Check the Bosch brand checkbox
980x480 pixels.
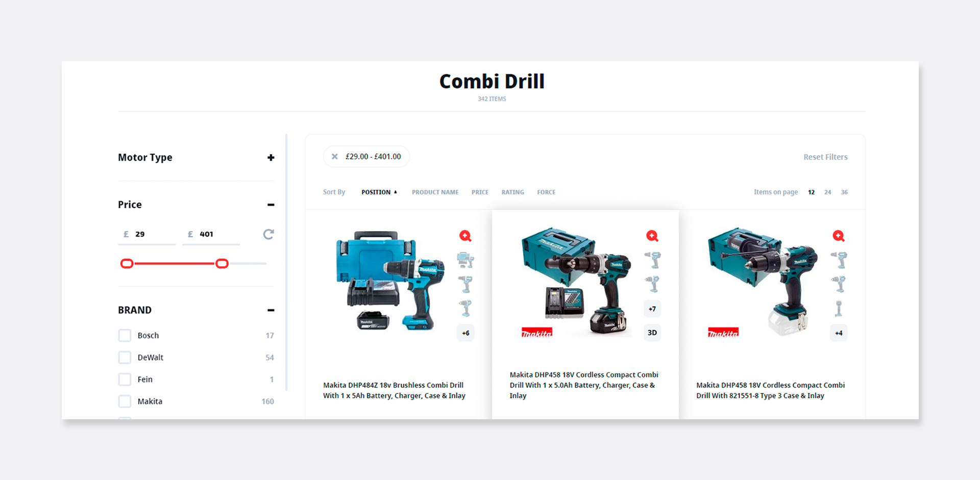(x=125, y=336)
